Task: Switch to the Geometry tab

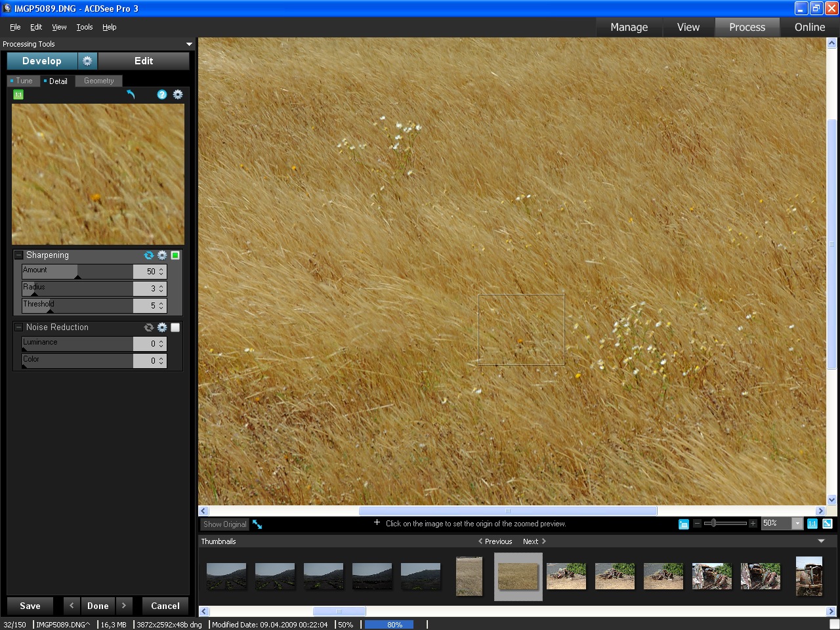Action: [x=98, y=81]
